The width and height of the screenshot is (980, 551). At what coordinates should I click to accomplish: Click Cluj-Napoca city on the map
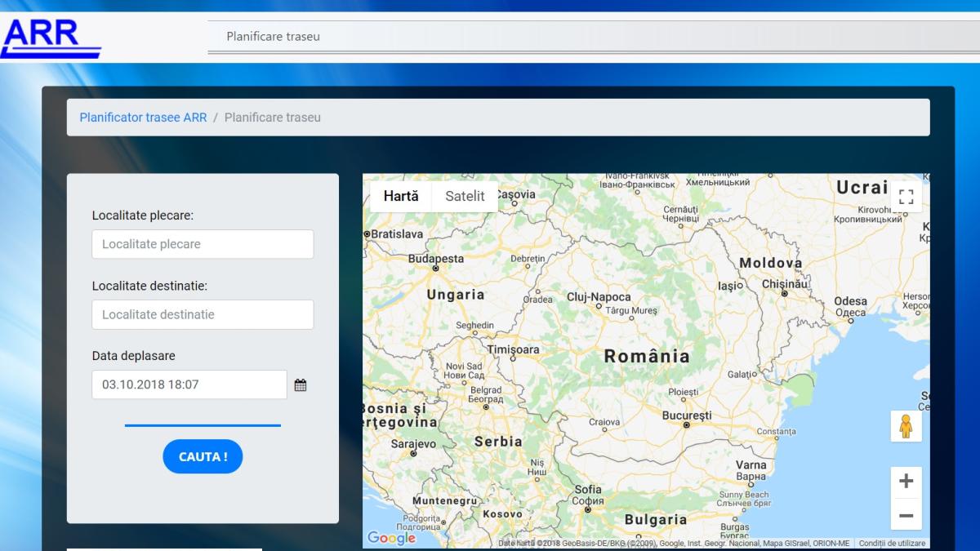599,297
